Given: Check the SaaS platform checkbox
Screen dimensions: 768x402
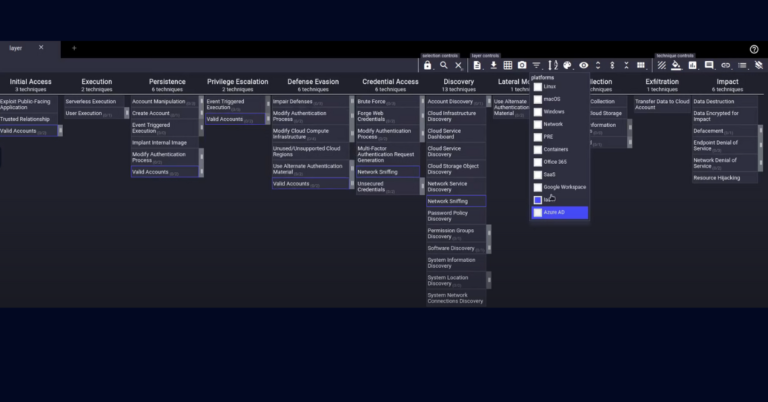Looking at the screenshot, I should 538,175.
